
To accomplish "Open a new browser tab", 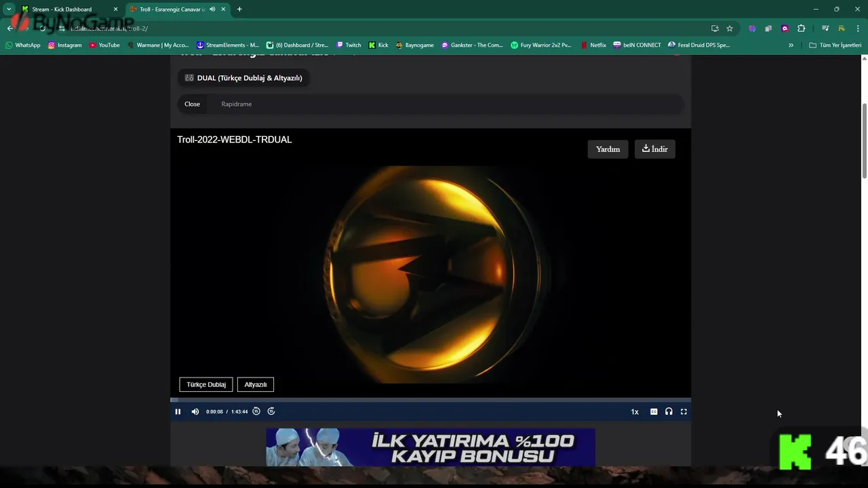I will tap(239, 9).
